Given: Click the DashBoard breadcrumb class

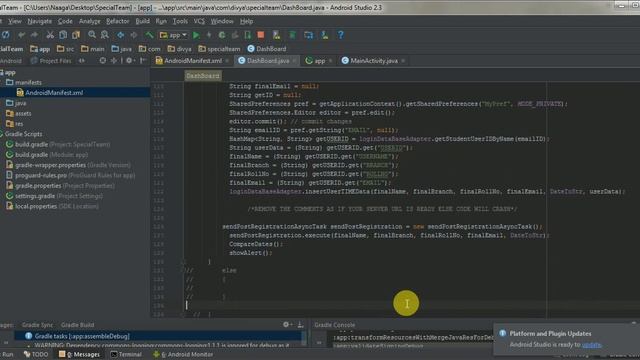Looking at the screenshot, I should (267, 49).
